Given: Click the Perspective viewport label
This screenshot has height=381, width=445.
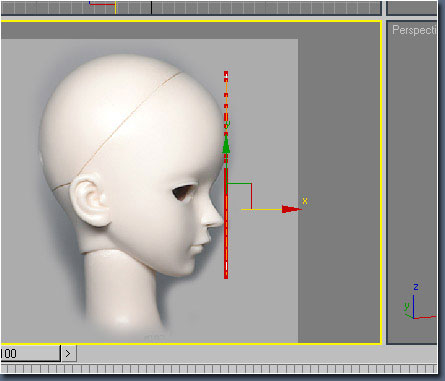Looking at the screenshot, I should [414, 30].
